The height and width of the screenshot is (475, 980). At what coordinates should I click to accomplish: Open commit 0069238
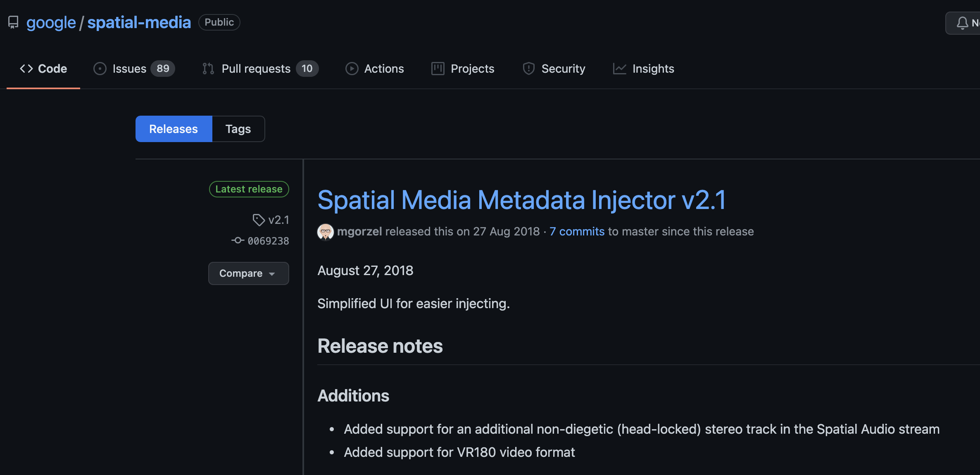tap(268, 241)
